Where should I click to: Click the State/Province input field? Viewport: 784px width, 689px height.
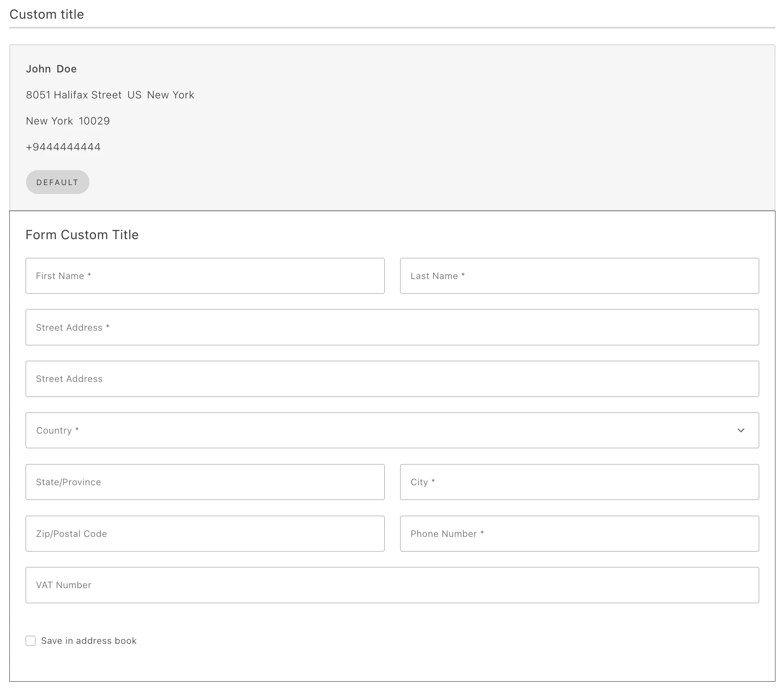(x=205, y=482)
